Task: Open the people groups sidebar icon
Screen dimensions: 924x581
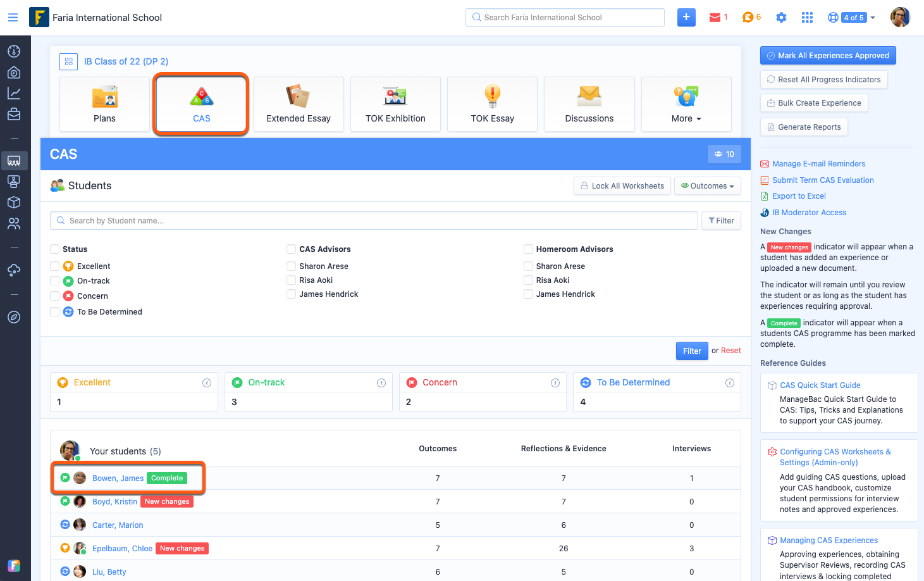Action: [14, 223]
